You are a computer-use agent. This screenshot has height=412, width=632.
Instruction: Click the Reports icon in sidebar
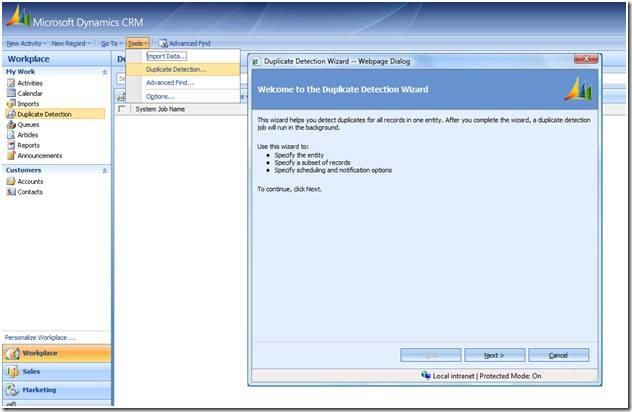pyautogui.click(x=11, y=145)
